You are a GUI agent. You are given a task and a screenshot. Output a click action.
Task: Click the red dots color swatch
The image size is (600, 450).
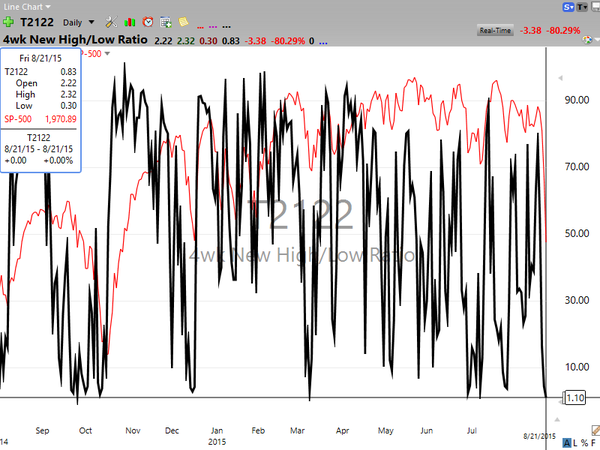click(200, 27)
